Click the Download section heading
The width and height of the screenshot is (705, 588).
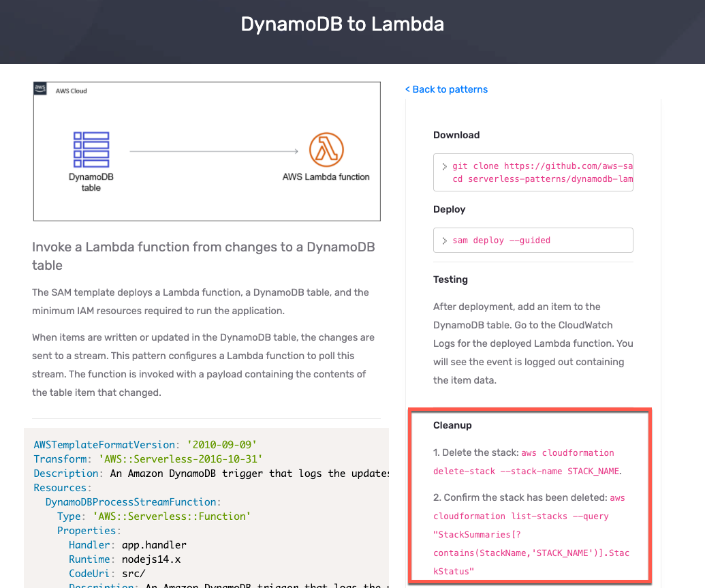point(456,135)
